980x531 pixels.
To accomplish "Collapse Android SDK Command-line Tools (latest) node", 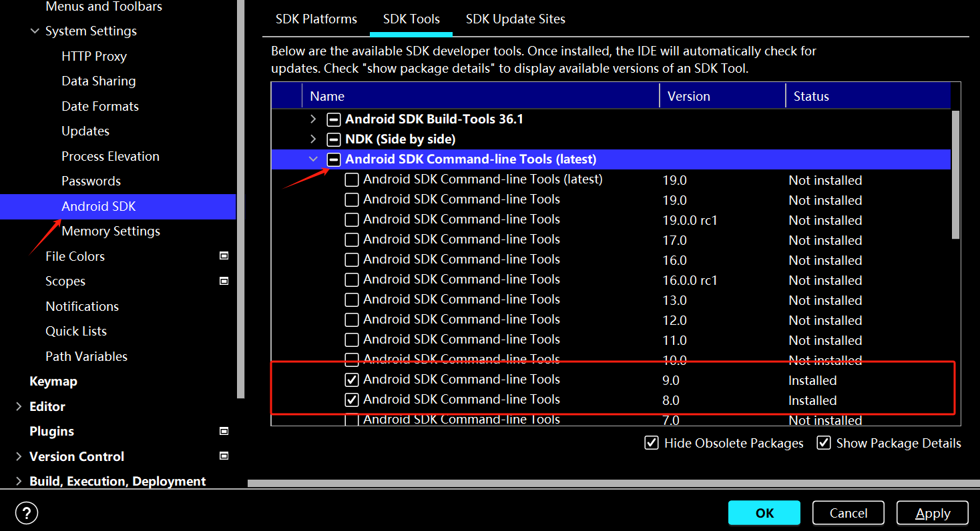I will pos(313,159).
